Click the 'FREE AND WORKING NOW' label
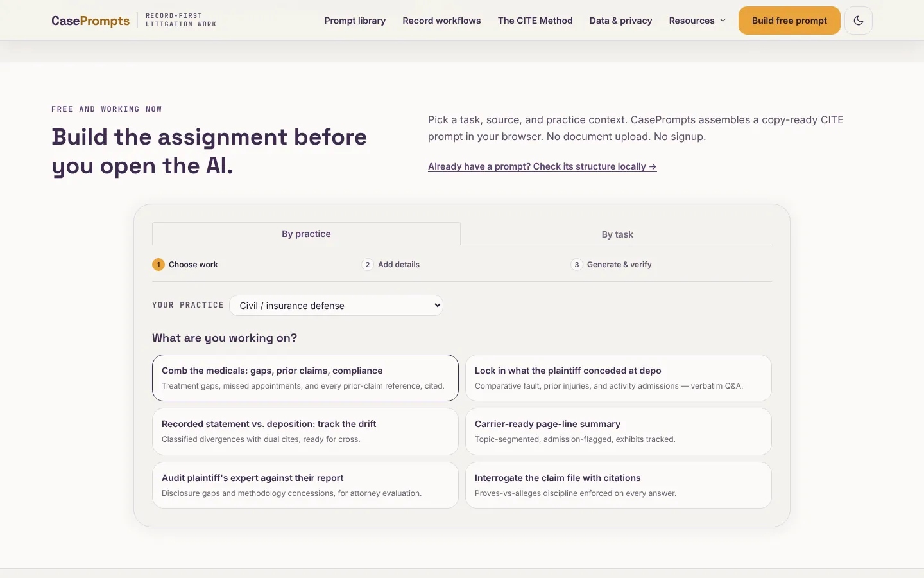 (107, 109)
